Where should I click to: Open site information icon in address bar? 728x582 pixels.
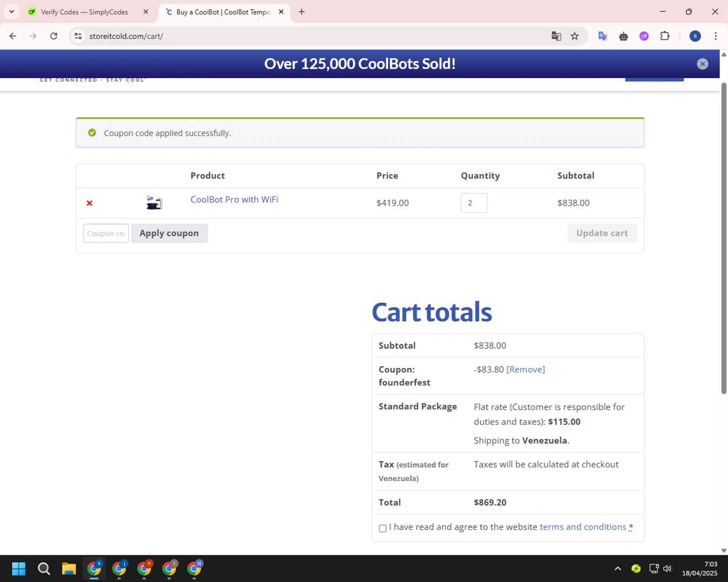click(78, 36)
